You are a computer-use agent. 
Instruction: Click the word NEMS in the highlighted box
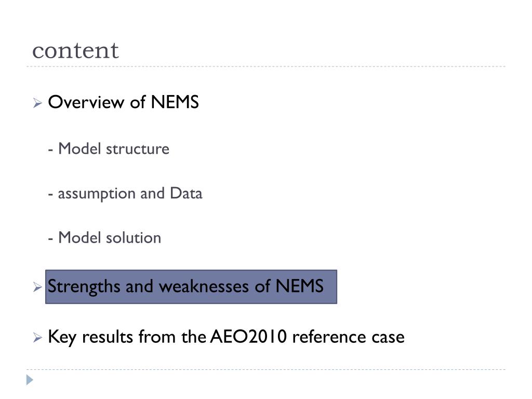pos(299,286)
